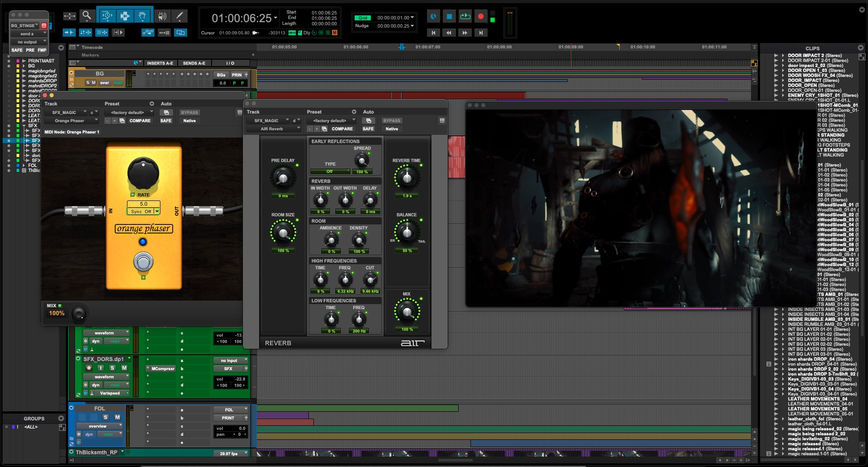Toggle solo on FOL track
The image size is (868, 467).
coord(106,417)
